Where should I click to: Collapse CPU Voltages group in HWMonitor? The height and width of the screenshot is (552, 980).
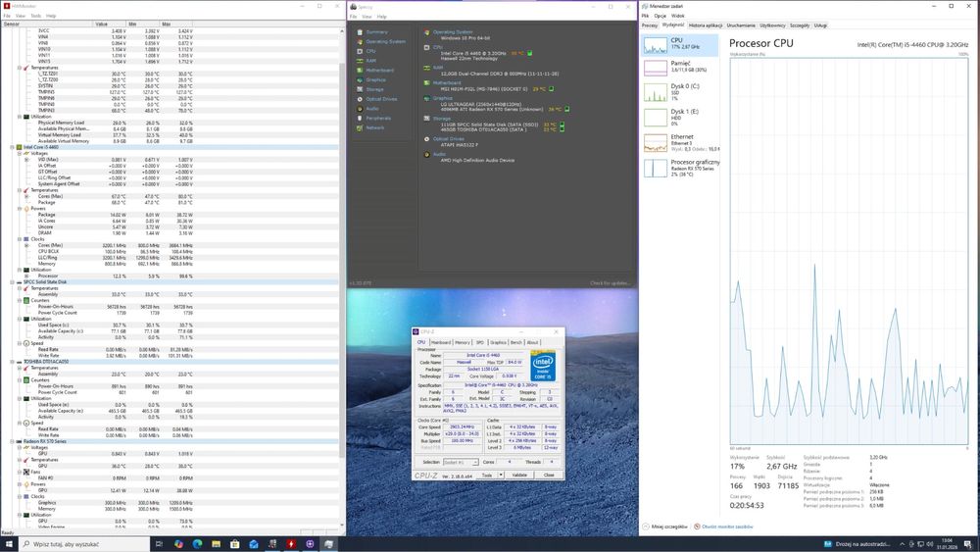20,153
